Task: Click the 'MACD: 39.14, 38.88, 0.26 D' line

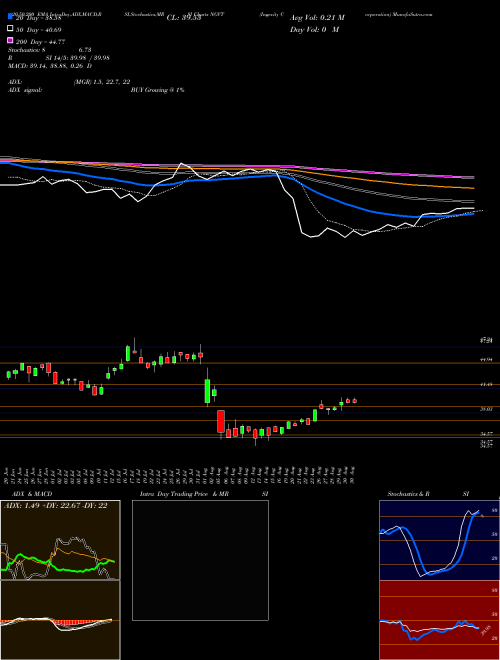Action: tap(50, 66)
